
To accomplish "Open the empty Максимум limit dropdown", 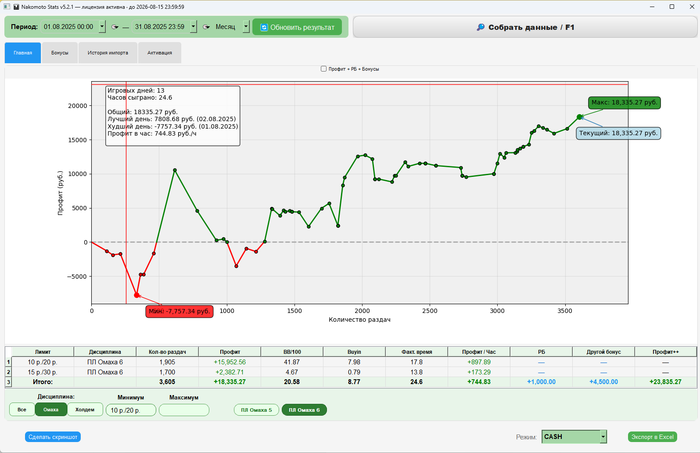I will pos(184,410).
